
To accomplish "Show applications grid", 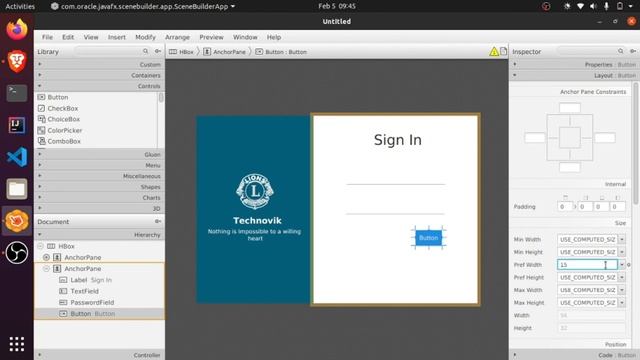I will (x=17, y=344).
